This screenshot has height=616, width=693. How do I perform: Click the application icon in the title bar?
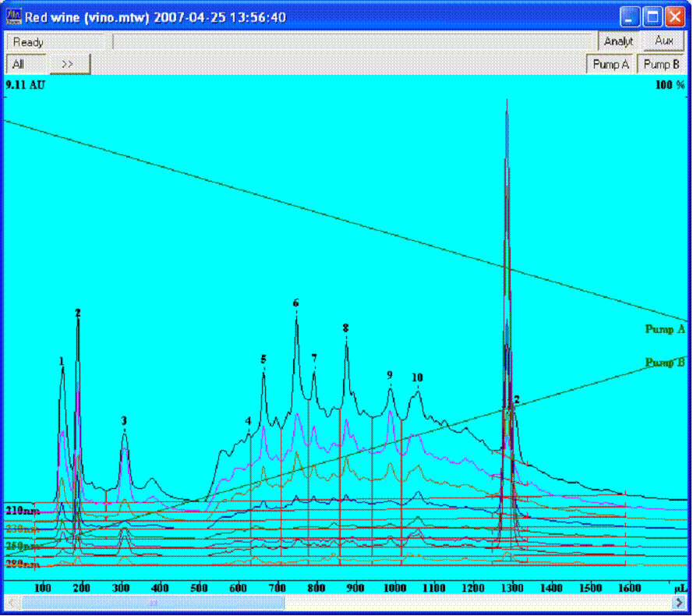click(x=14, y=17)
